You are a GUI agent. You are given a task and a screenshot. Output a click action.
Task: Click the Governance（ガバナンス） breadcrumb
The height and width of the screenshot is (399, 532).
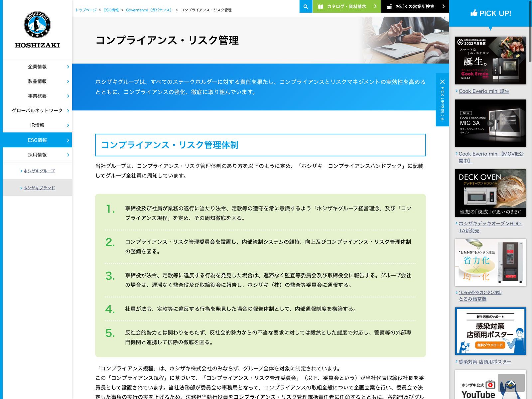[149, 10]
